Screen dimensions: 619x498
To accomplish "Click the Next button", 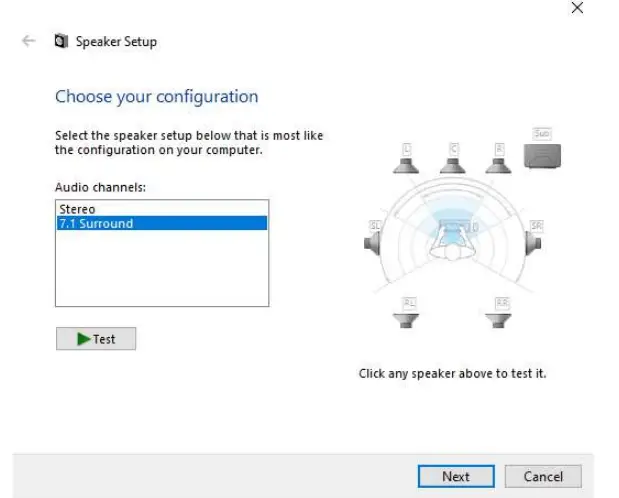I will [455, 477].
